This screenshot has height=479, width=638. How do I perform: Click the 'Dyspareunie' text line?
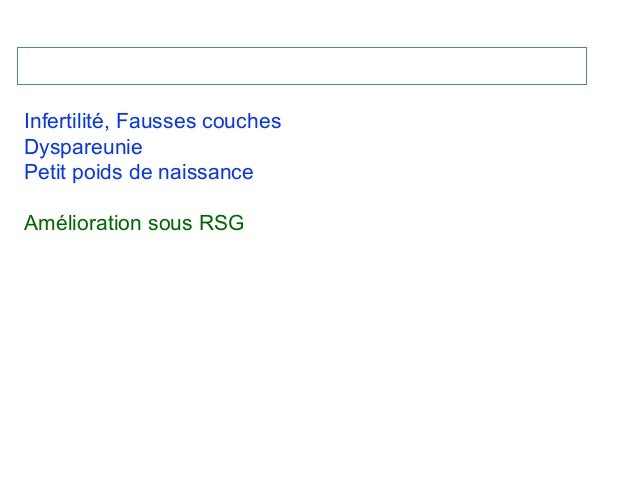(x=83, y=148)
